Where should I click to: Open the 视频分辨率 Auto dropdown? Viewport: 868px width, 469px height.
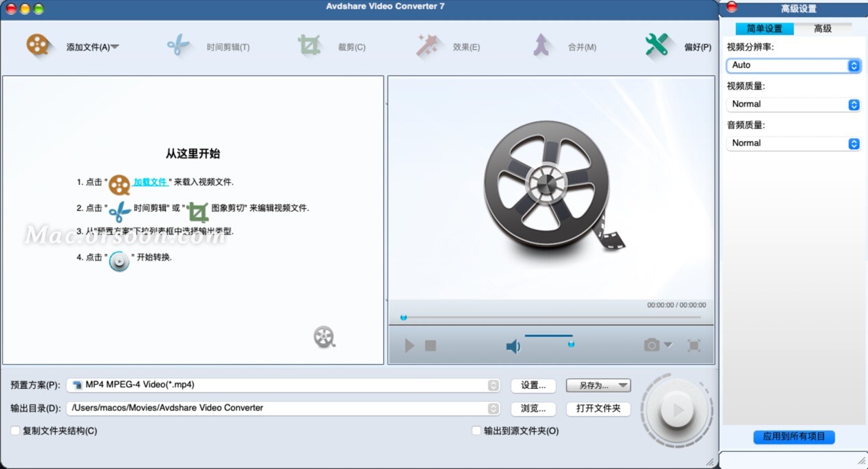tap(853, 65)
